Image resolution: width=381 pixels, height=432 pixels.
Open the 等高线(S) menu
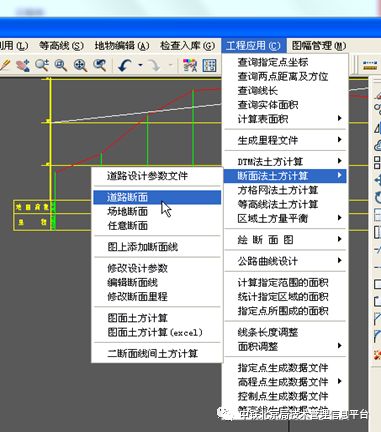pos(61,46)
